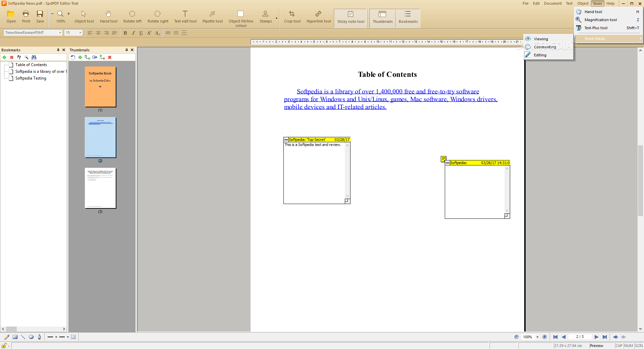The image size is (644, 349).
Task: Click yellow sticky note marker icon
Action: [x=443, y=158]
